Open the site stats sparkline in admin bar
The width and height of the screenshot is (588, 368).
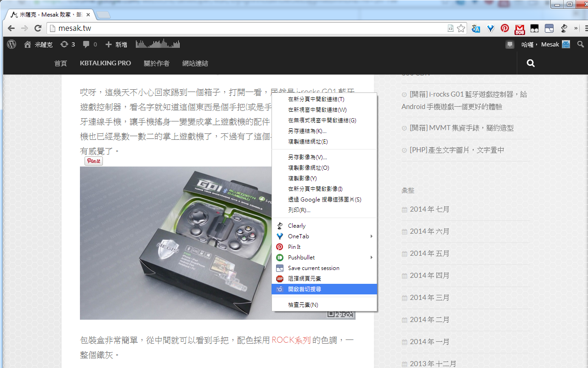pos(158,45)
